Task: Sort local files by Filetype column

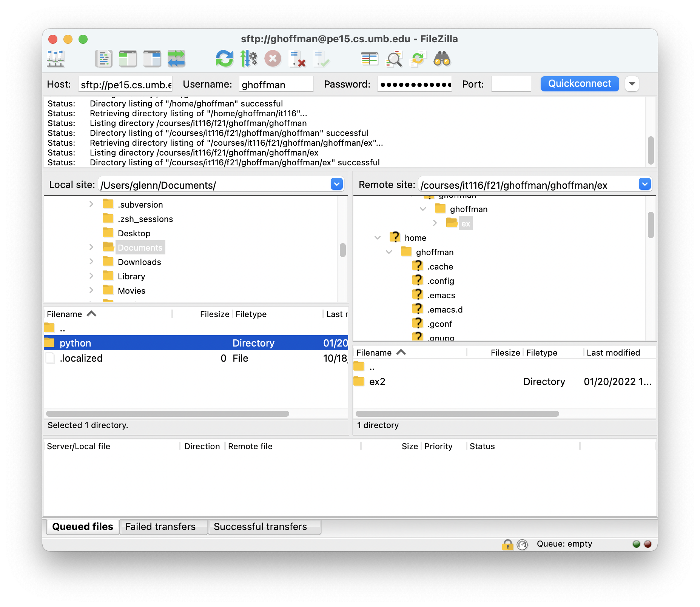Action: (278, 314)
